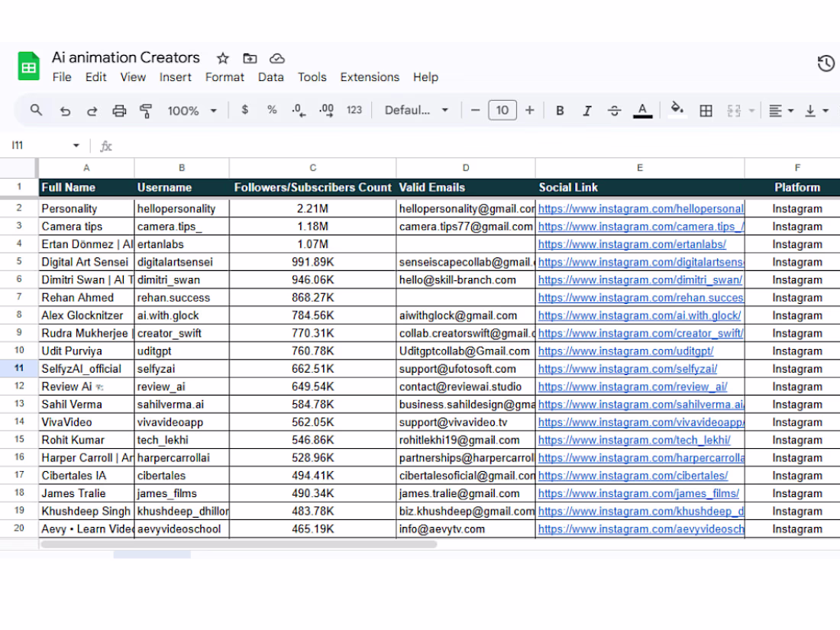Select the document title Ai animation Creators

pos(126,57)
